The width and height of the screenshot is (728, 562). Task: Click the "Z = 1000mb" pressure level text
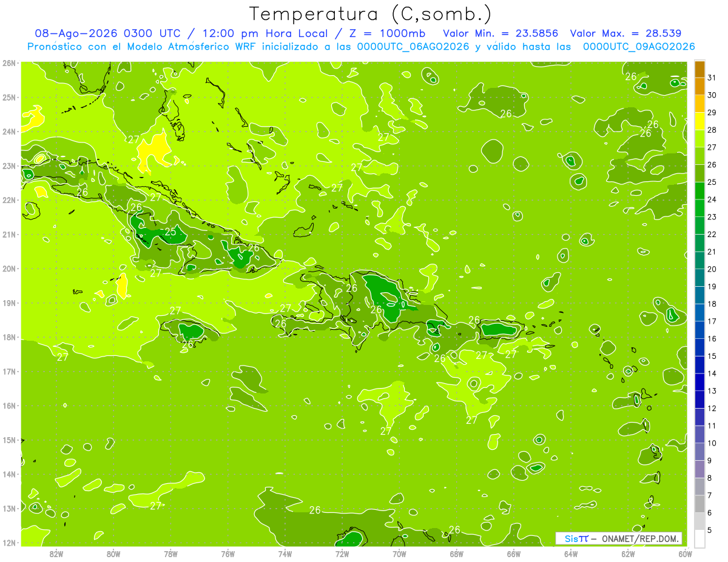[386, 33]
